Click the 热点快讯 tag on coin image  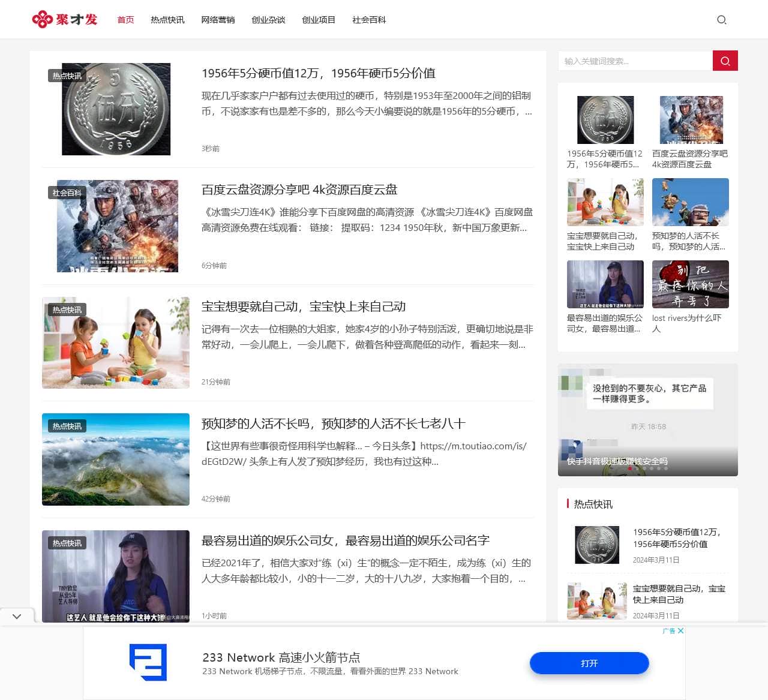[67, 76]
